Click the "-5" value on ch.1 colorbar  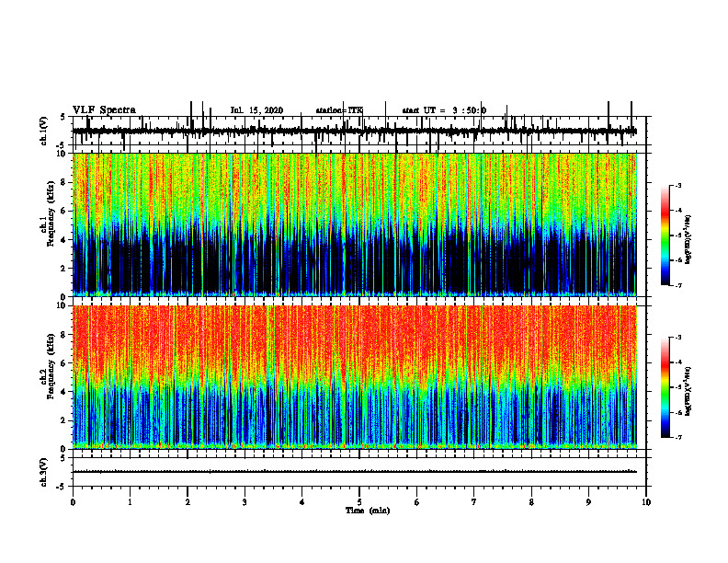677,236
